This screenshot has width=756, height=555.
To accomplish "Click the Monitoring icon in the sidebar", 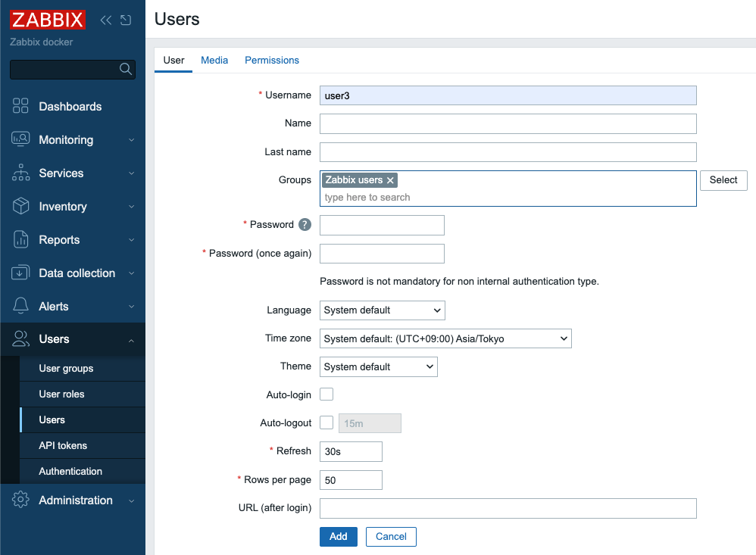I will point(20,139).
